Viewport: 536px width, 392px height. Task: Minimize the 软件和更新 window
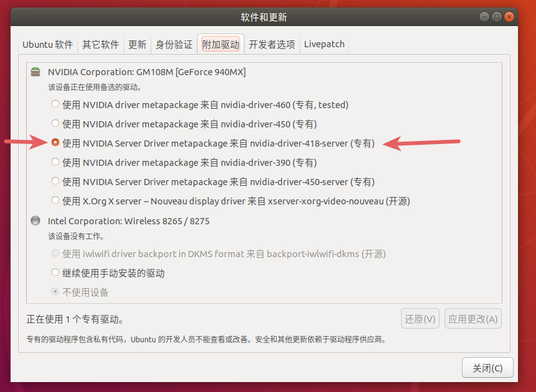tap(484, 17)
